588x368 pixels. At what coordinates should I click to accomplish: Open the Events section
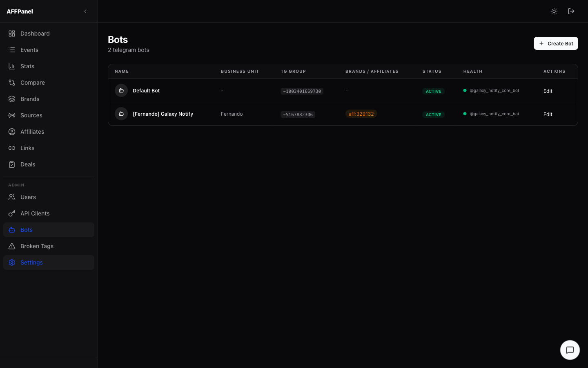[x=29, y=50]
